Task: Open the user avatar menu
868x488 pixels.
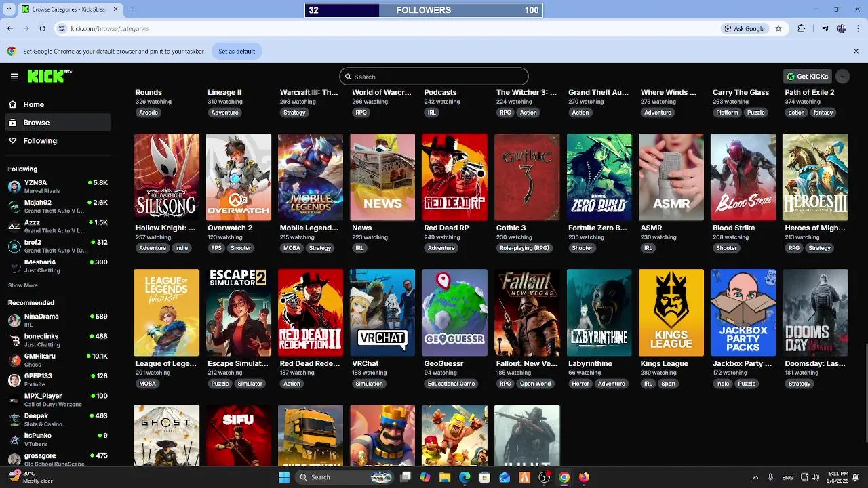Action: coord(842,76)
